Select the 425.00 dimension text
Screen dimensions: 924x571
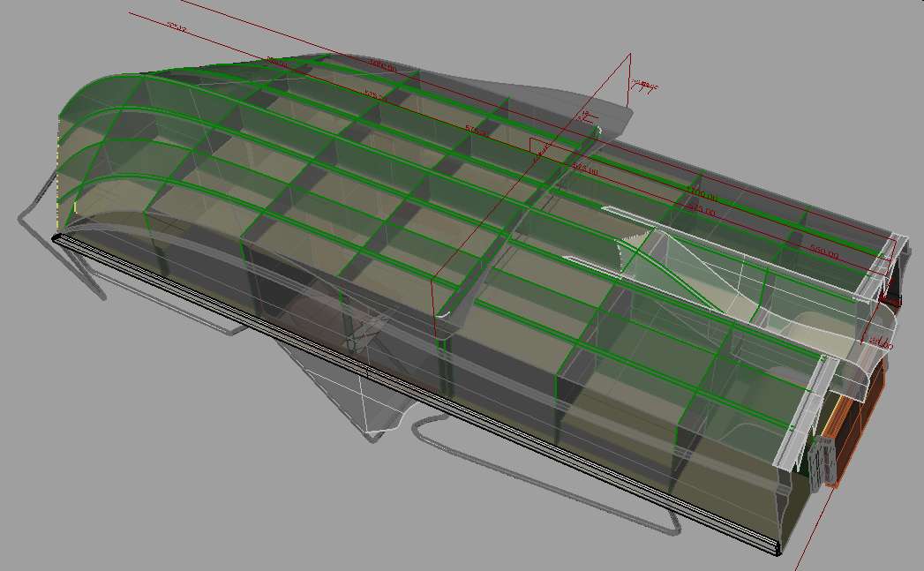[x=702, y=212]
